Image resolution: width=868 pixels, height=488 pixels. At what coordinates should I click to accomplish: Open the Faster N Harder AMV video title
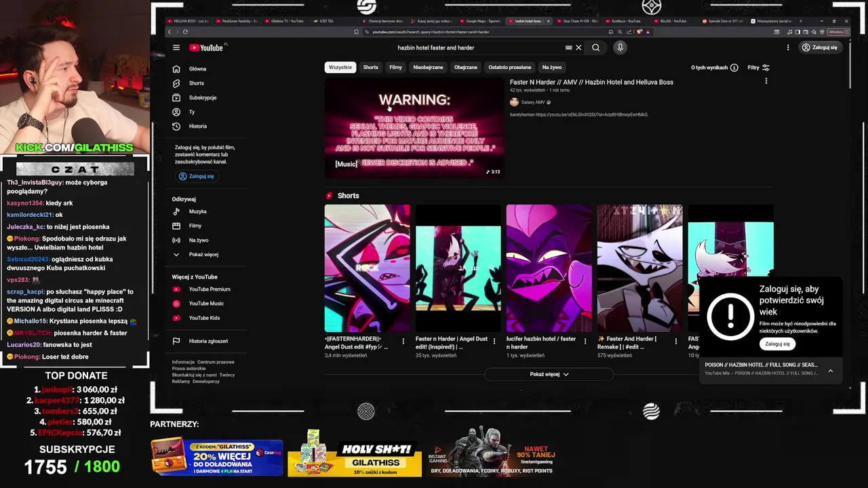(x=591, y=82)
